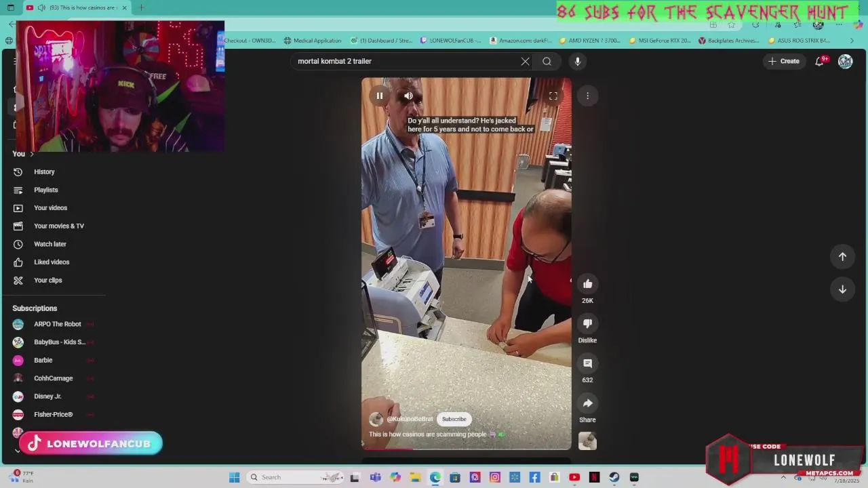This screenshot has height=488, width=868.
Task: Open YouTube notifications bell
Action: click(x=821, y=61)
